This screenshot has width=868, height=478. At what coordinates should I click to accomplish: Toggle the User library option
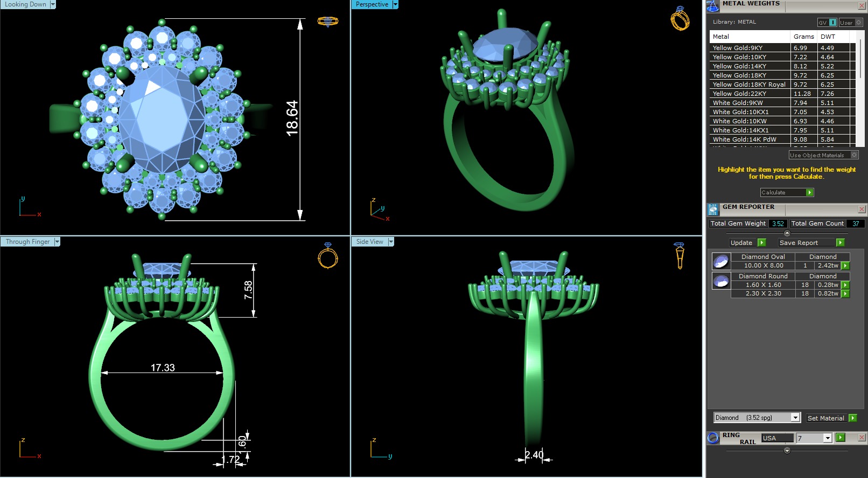(851, 23)
